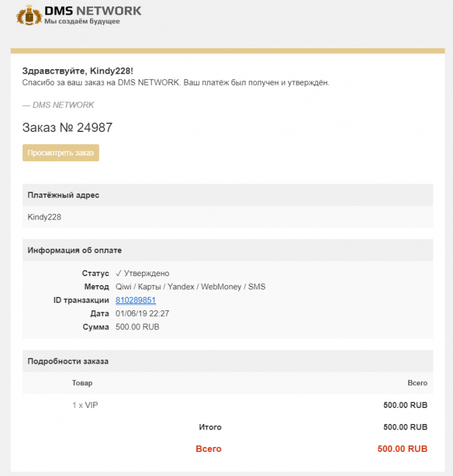Click the Информация об оплате header

(x=75, y=250)
